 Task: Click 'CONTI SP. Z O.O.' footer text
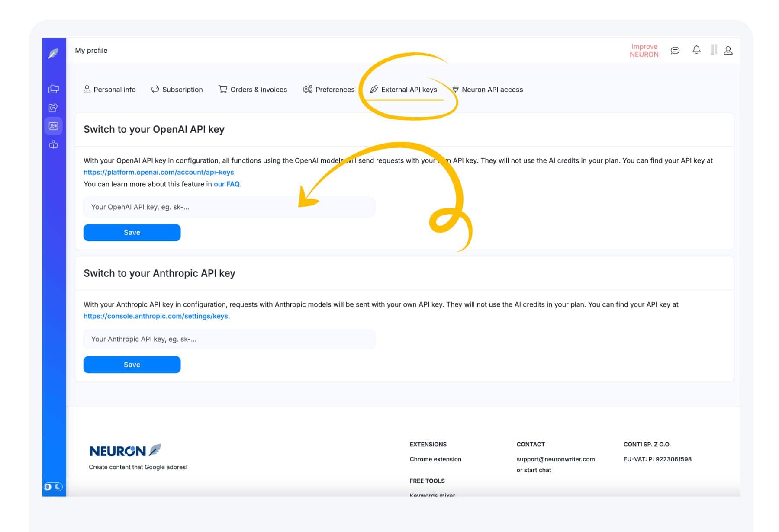pyautogui.click(x=647, y=444)
